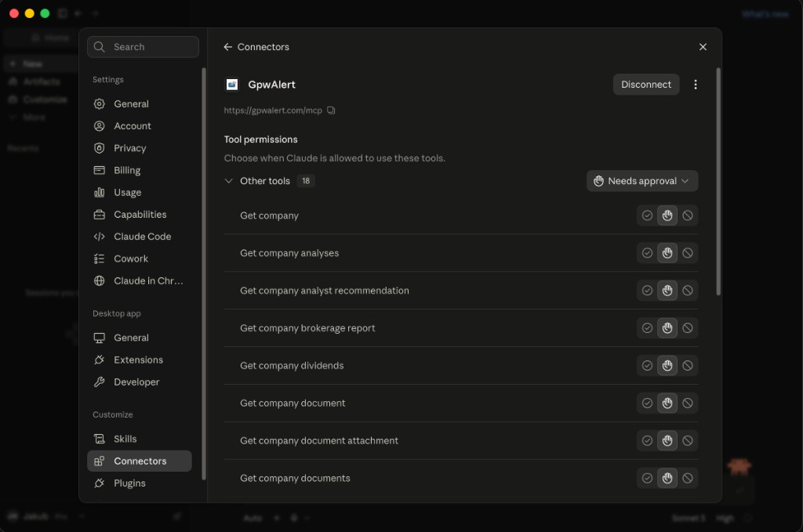The image size is (803, 532).
Task: Click the settings sidebar scrollbar
Action: pos(203,273)
